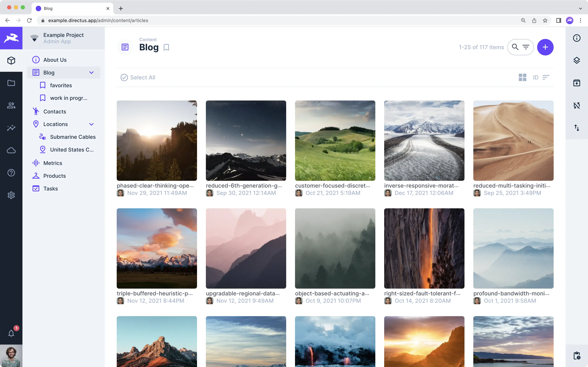Toggle the Select All checkmark
This screenshot has height=367, width=588.
124,77
